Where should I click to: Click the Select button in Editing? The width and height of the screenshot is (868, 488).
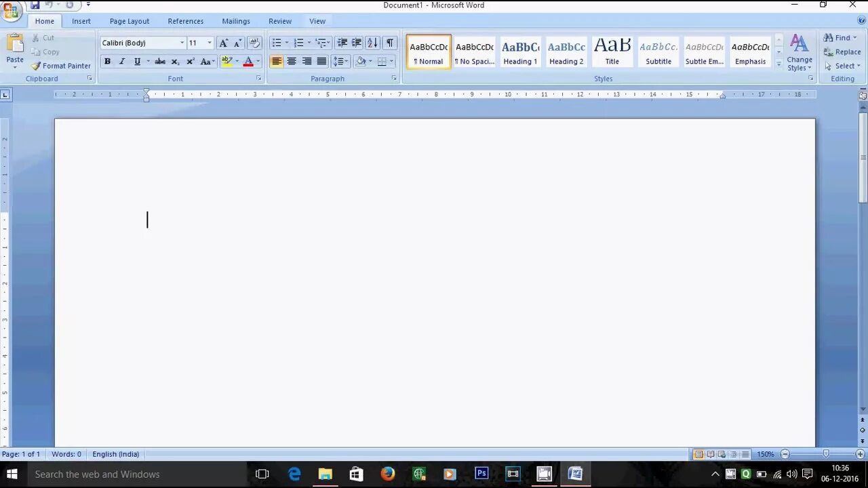click(x=842, y=66)
